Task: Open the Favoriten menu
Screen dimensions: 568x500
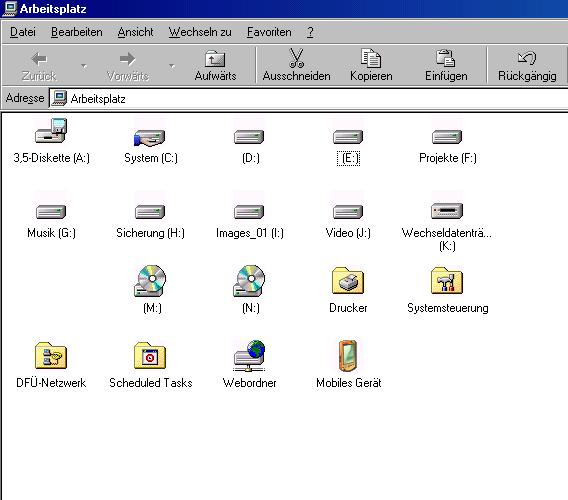Action: coord(269,32)
